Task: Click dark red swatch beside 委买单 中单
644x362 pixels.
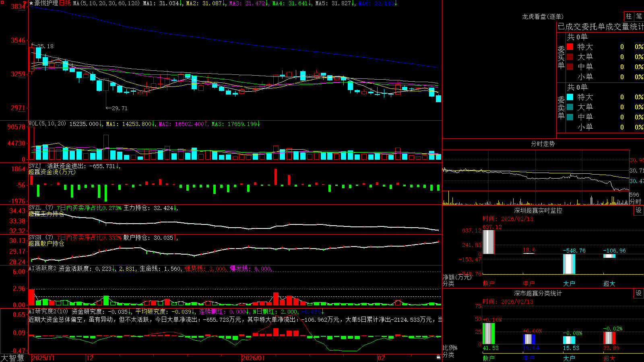Action: pos(570,67)
